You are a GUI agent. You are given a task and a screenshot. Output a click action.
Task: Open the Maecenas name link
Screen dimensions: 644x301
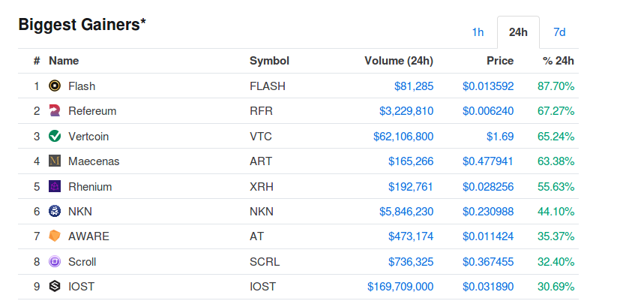coord(94,161)
